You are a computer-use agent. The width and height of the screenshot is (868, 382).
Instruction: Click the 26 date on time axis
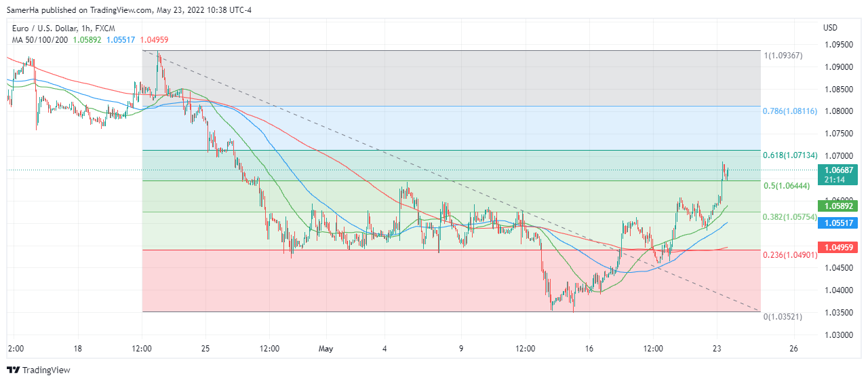(x=793, y=349)
